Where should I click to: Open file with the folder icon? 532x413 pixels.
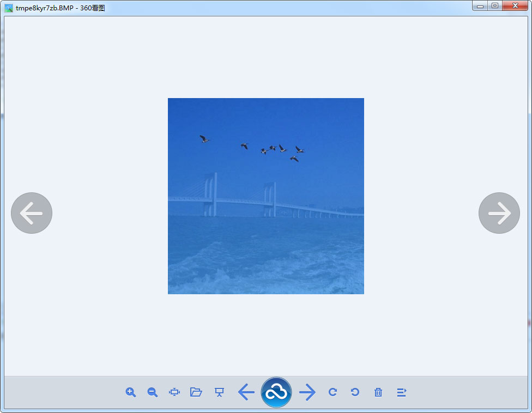pos(196,392)
